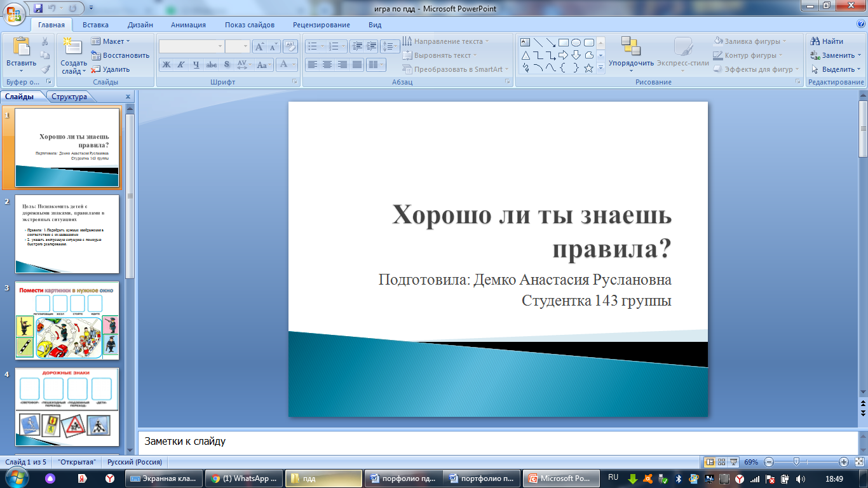
Task: Toggle text Shadow (S) formatting
Action: (x=227, y=64)
